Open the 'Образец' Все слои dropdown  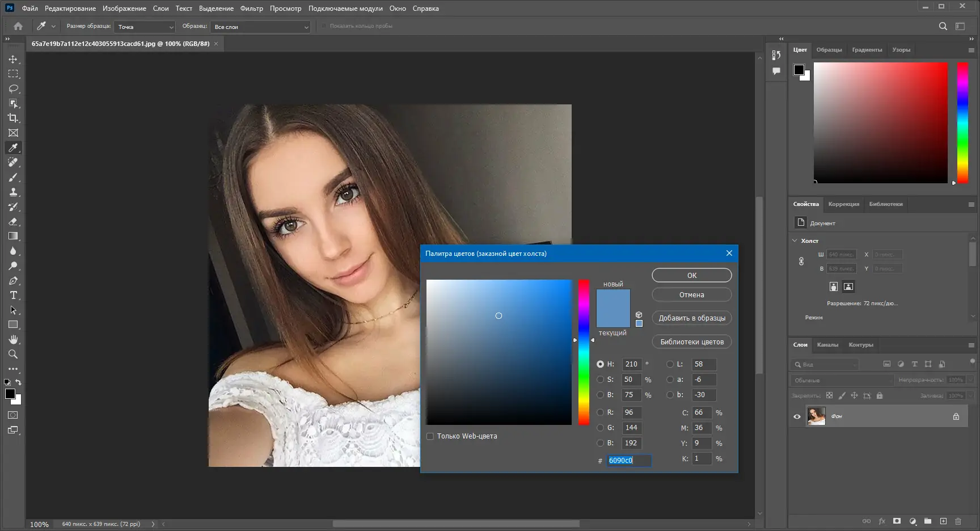click(260, 27)
